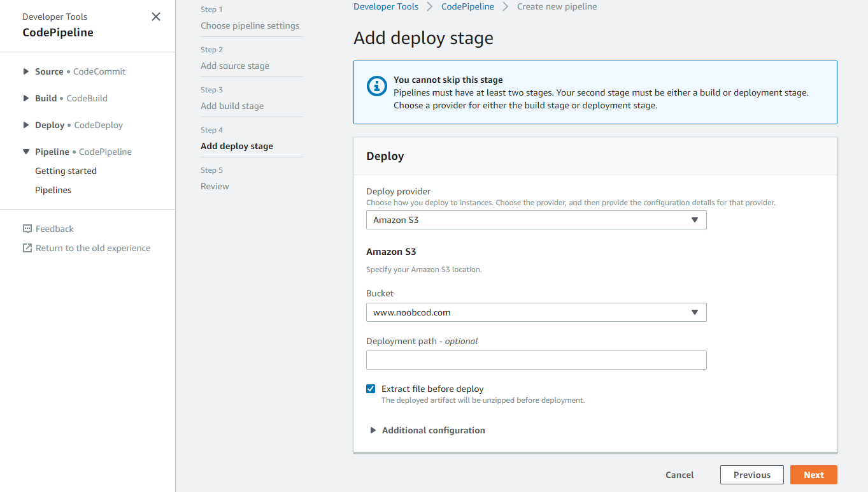
Task: Expand the Build CodeBuild section
Action: [x=26, y=98]
